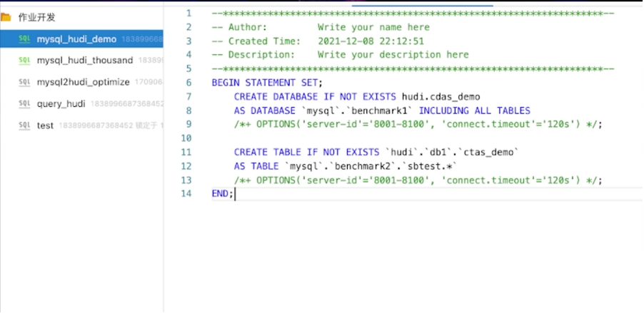The width and height of the screenshot is (644, 313).
Task: Click the SQL icon of test
Action: click(25, 125)
